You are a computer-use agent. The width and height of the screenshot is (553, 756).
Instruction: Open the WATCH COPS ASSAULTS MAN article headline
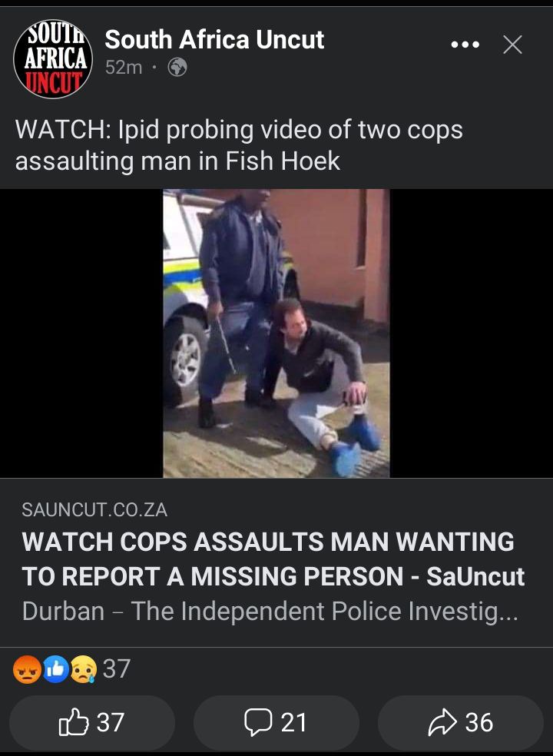click(273, 559)
